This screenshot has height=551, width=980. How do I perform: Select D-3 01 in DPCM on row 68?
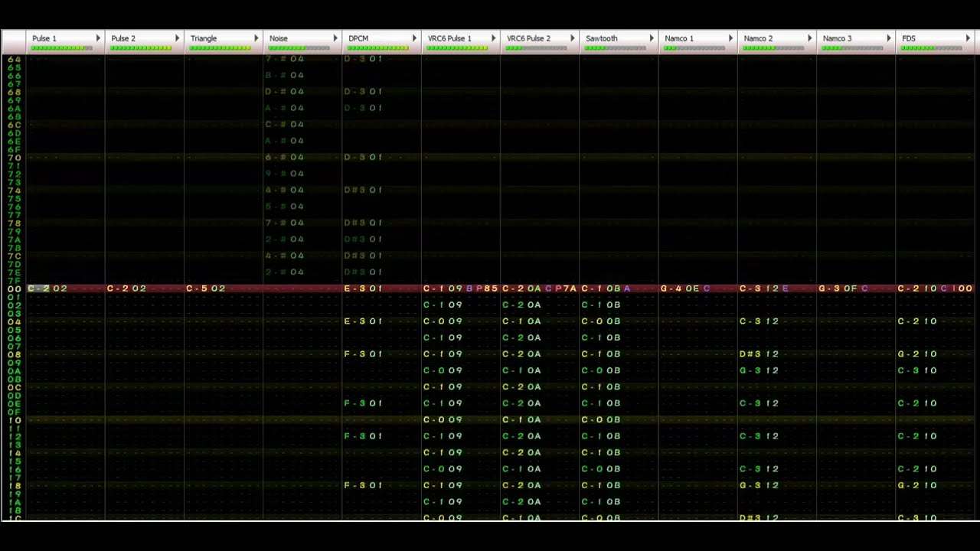pyautogui.click(x=364, y=92)
